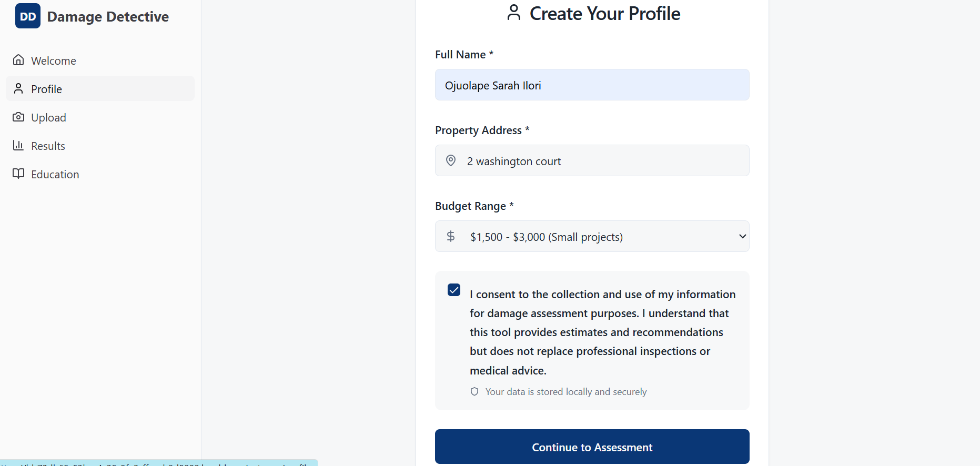The height and width of the screenshot is (466, 980).
Task: Click the dollar sign icon in budget field
Action: click(x=451, y=236)
